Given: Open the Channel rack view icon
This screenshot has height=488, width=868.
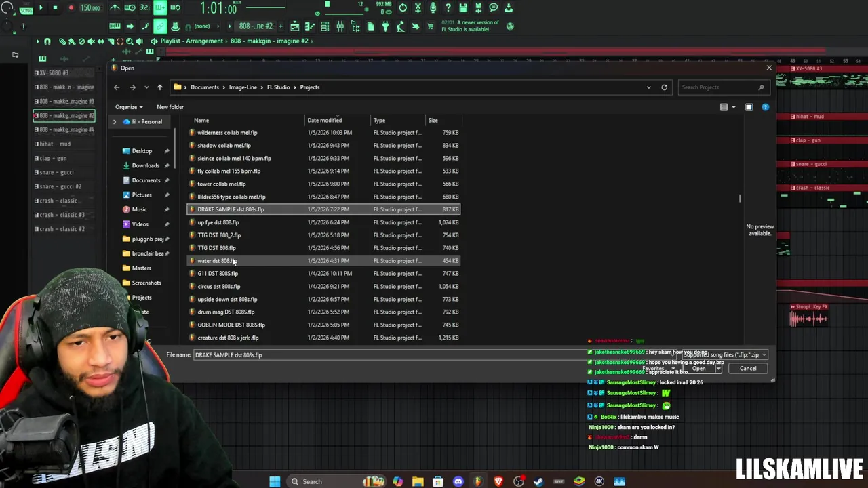Looking at the screenshot, I should (325, 26).
